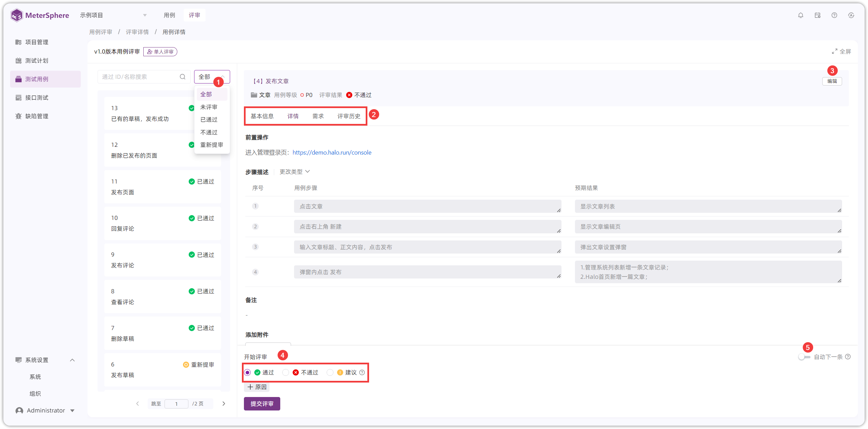Screen dimensions: 868x429
Task: Click the user account icon in the top right
Action: pyautogui.click(x=851, y=15)
